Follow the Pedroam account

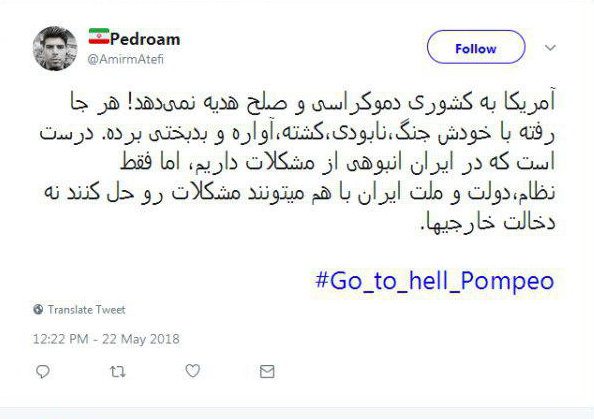[x=476, y=47]
